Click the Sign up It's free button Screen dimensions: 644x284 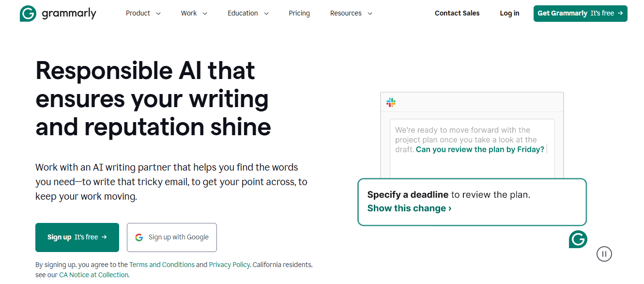tap(77, 237)
